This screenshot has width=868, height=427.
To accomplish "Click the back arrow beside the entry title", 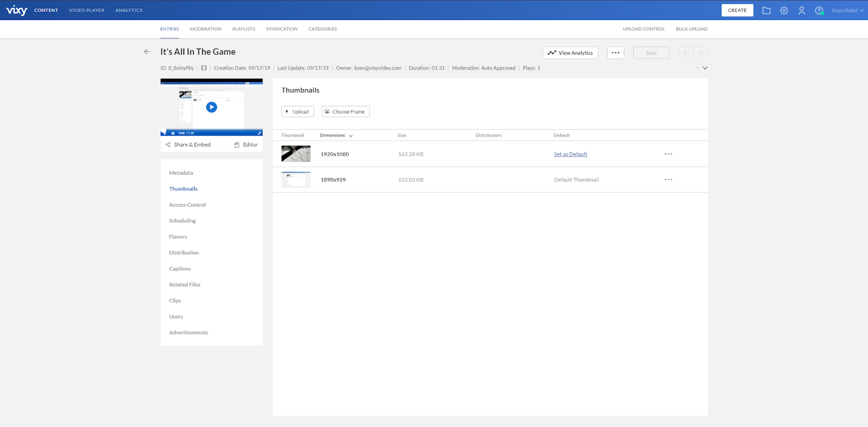I will click(146, 52).
